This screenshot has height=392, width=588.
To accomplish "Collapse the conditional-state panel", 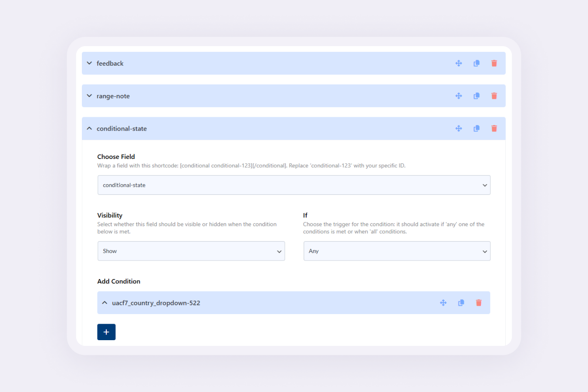I will (x=89, y=128).
